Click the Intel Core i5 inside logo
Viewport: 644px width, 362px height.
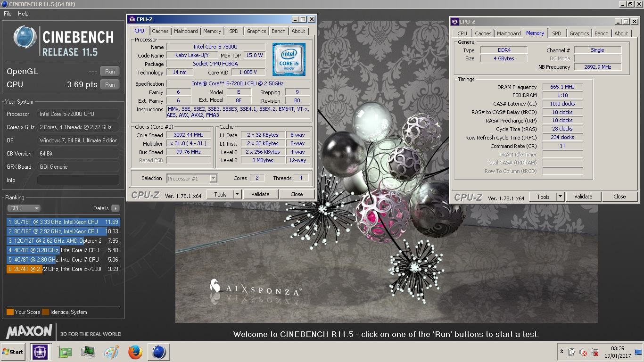point(289,59)
